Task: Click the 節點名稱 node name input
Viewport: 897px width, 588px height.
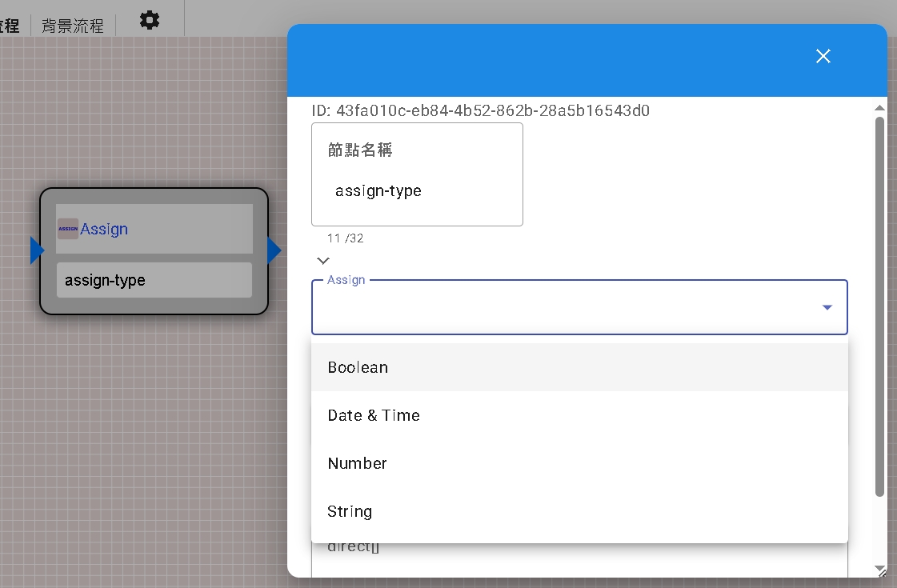Action: tap(417, 191)
